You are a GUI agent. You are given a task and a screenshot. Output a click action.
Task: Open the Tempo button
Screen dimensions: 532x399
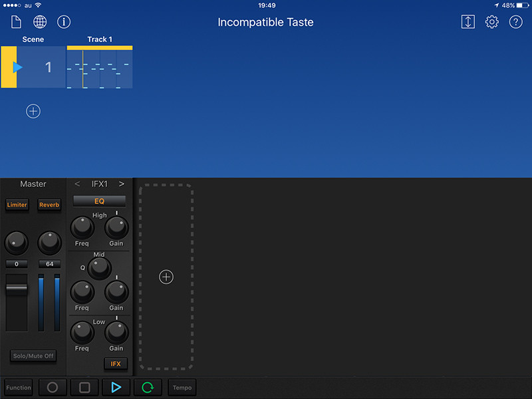(x=182, y=388)
